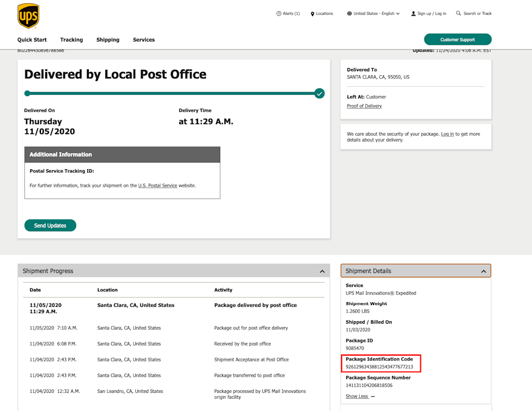Click Package processed by UPS Mail Innovations row
Viewport: 532px width, 411px height.
coord(260,394)
